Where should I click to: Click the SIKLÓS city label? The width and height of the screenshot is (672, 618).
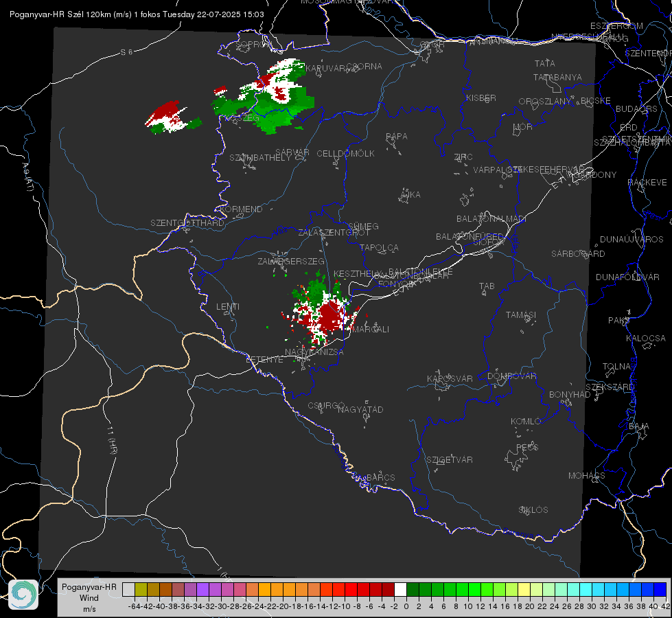click(x=533, y=510)
